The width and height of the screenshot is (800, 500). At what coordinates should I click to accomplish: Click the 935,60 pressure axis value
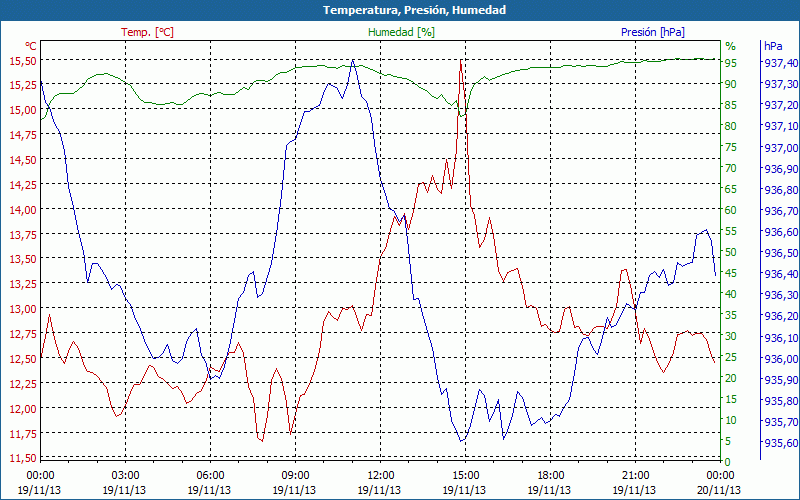click(x=779, y=443)
